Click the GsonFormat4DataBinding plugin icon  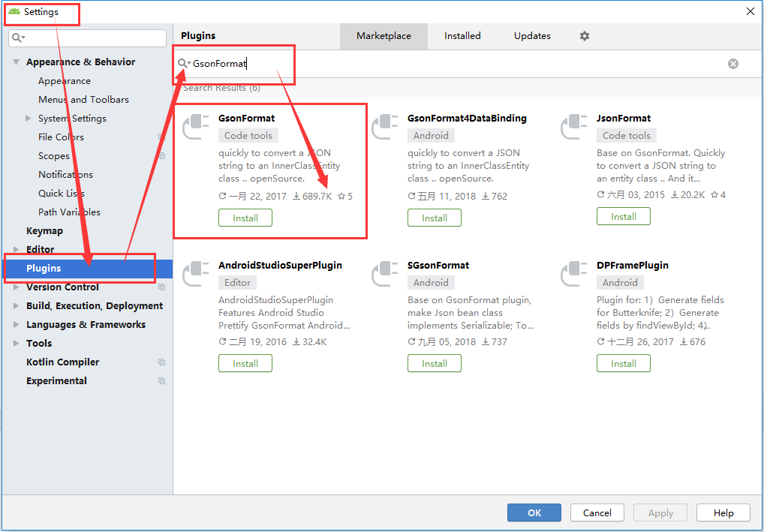click(385, 126)
